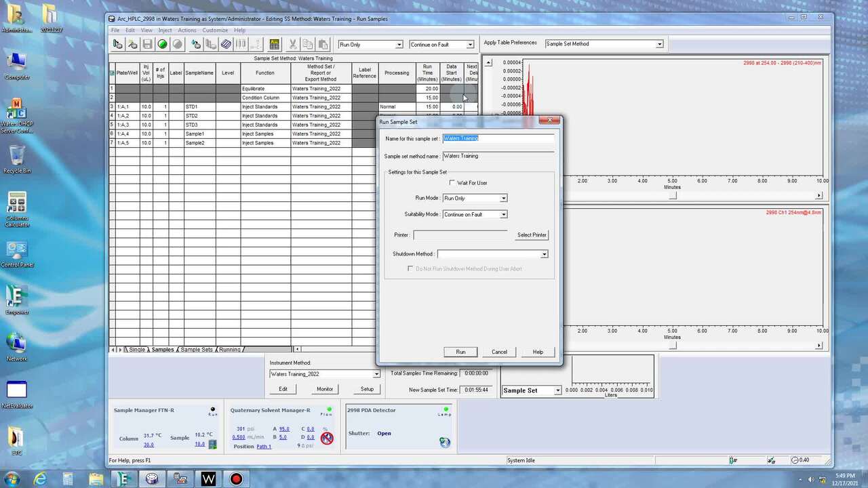Open the Suitability Mode dropdown

[x=503, y=215]
